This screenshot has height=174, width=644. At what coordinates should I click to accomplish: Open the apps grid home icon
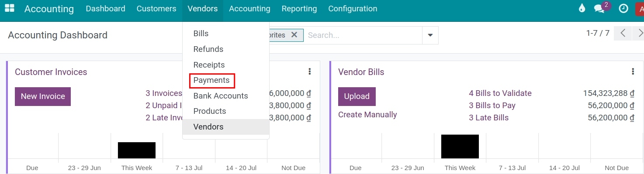[9, 8]
